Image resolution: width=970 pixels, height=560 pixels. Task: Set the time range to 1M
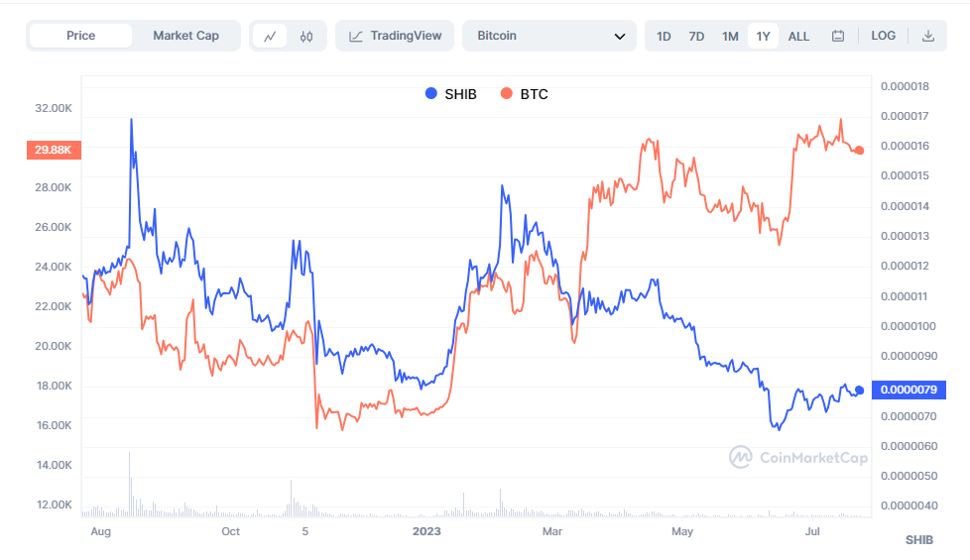[x=730, y=36]
